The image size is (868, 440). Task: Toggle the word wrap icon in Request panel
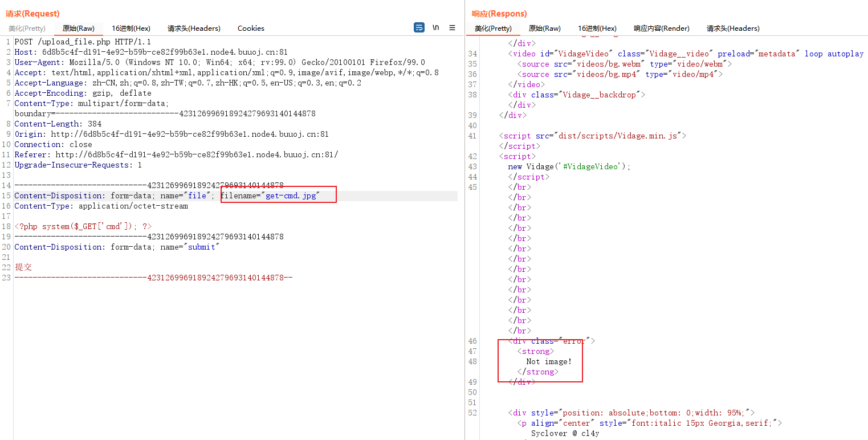[x=419, y=27]
